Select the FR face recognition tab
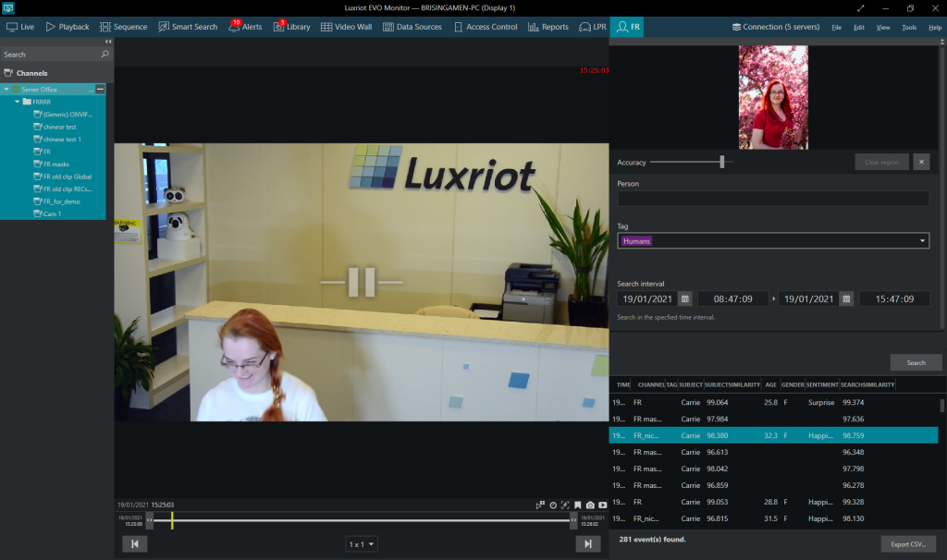This screenshot has width=947, height=560. point(627,27)
